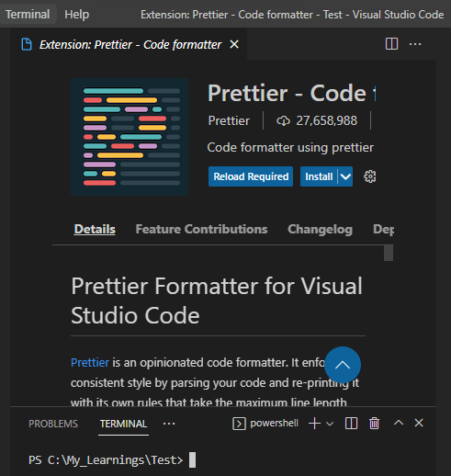This screenshot has height=476, width=451.
Task: Click the file icon on the extension tab
Action: 27,44
